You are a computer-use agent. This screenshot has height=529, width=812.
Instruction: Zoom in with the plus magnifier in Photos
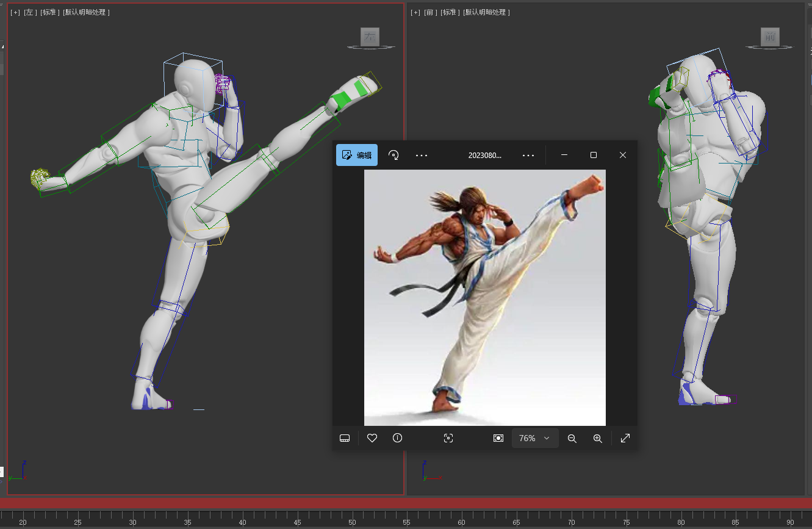[598, 438]
